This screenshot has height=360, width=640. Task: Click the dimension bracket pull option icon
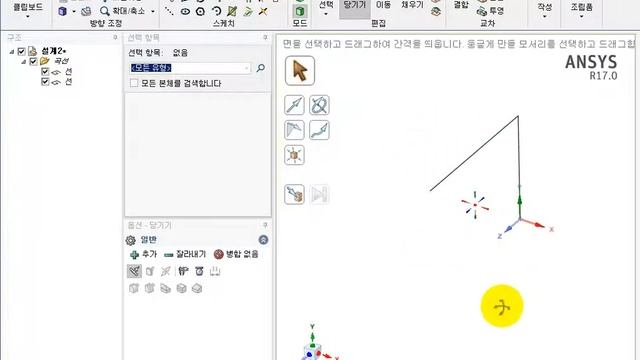click(215, 271)
